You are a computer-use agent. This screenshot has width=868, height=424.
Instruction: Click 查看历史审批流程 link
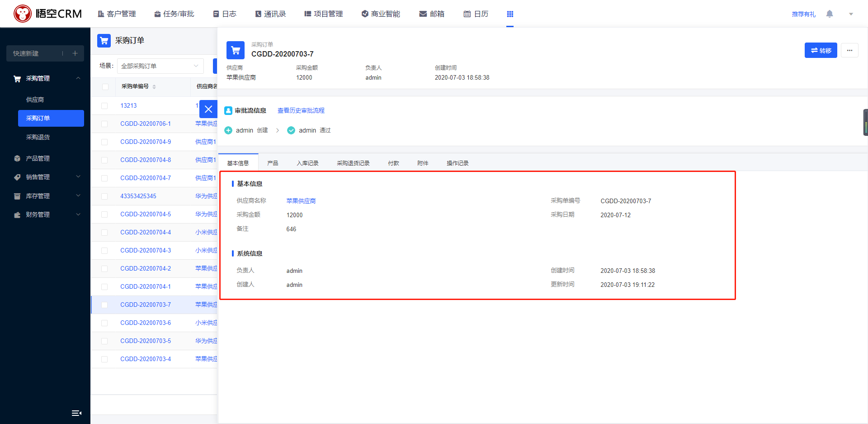(x=301, y=110)
